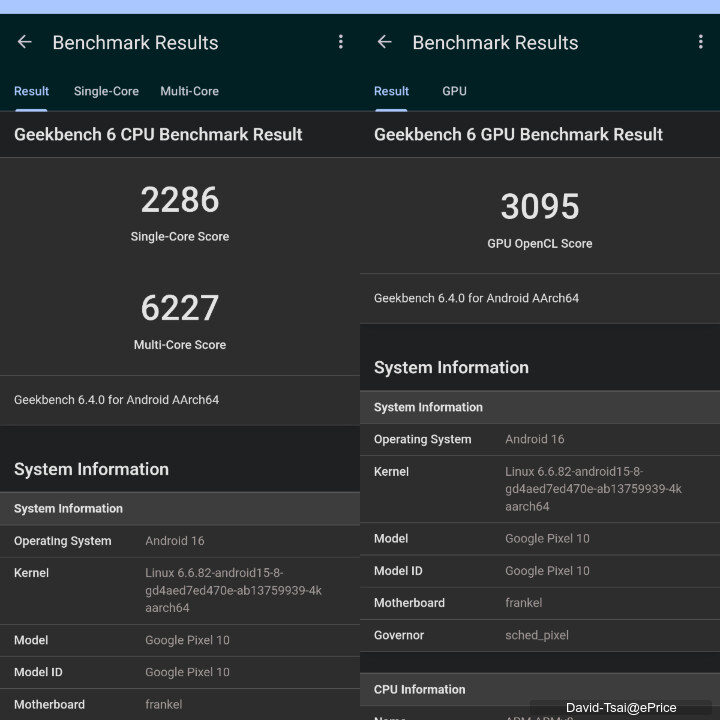Click Operating System label in GPU panel
The image size is (720, 720).
coord(422,439)
